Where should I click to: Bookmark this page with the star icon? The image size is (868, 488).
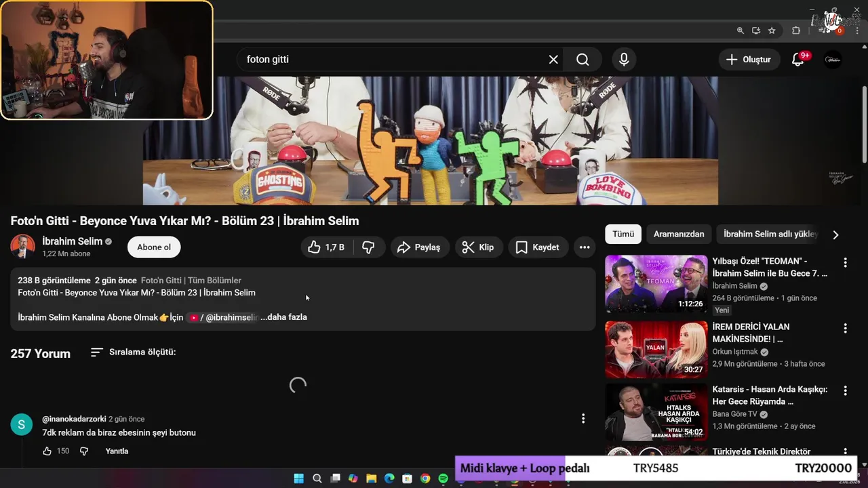point(772,30)
